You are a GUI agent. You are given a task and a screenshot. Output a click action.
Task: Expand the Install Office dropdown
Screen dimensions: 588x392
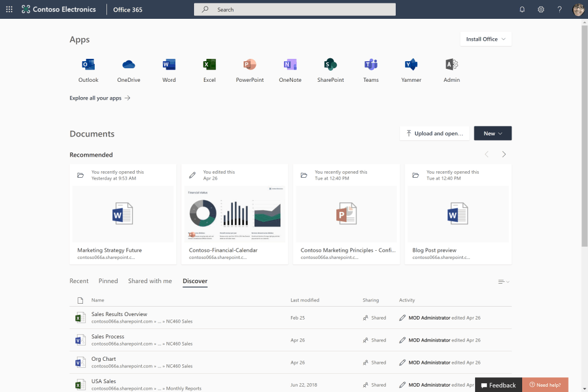click(486, 39)
